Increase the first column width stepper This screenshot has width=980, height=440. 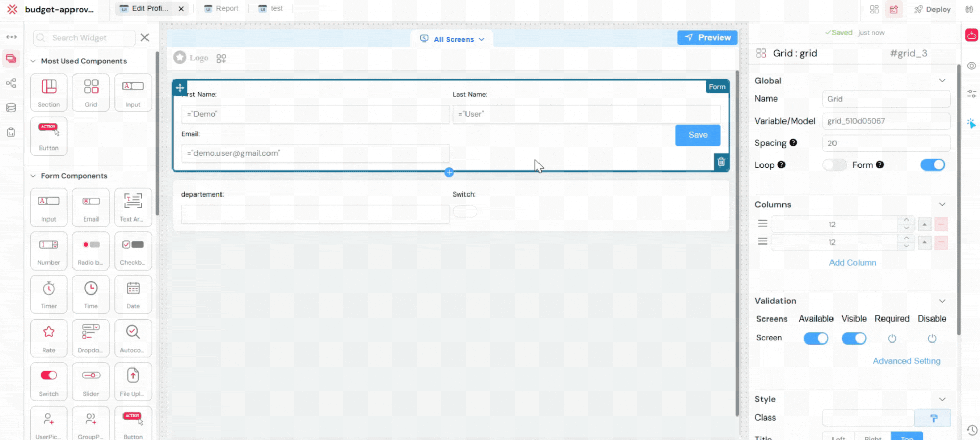click(906, 220)
